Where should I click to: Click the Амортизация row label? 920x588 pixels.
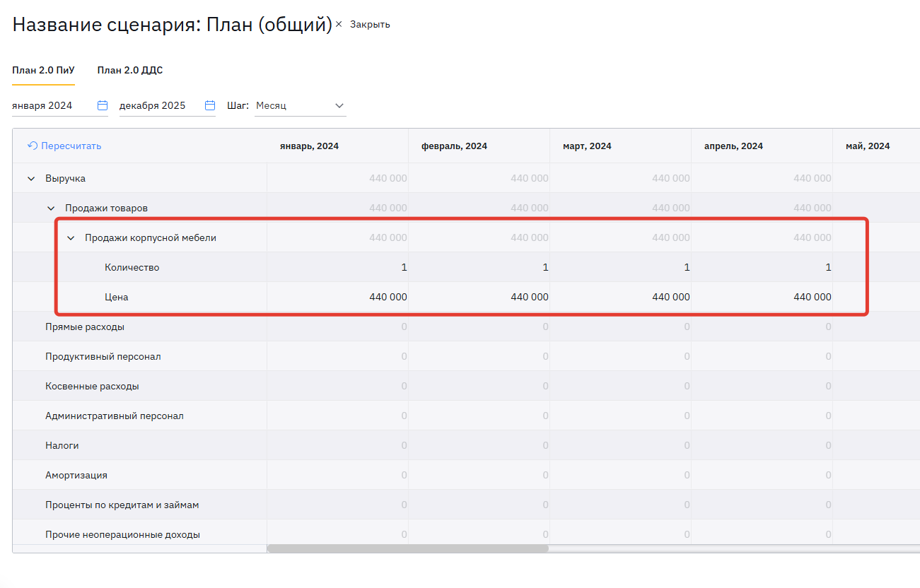[76, 476]
